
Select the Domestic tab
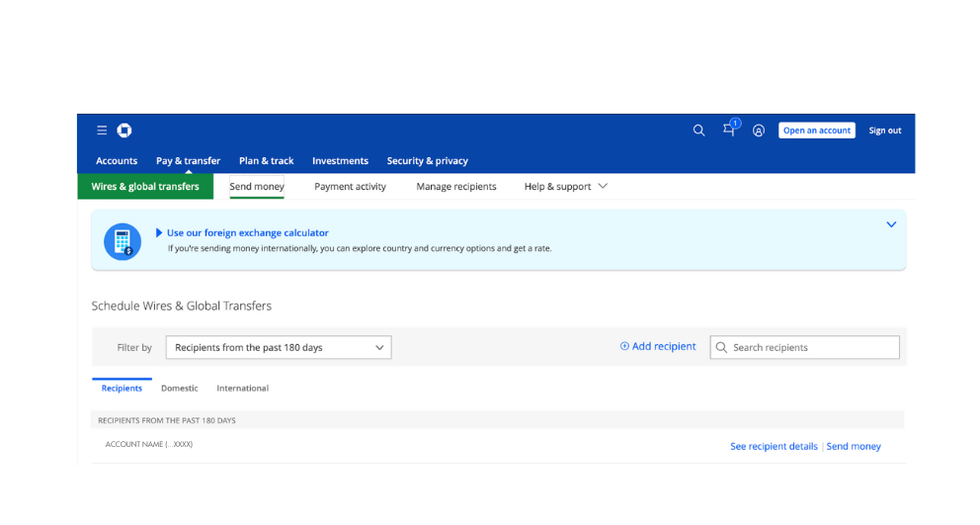[x=180, y=389]
